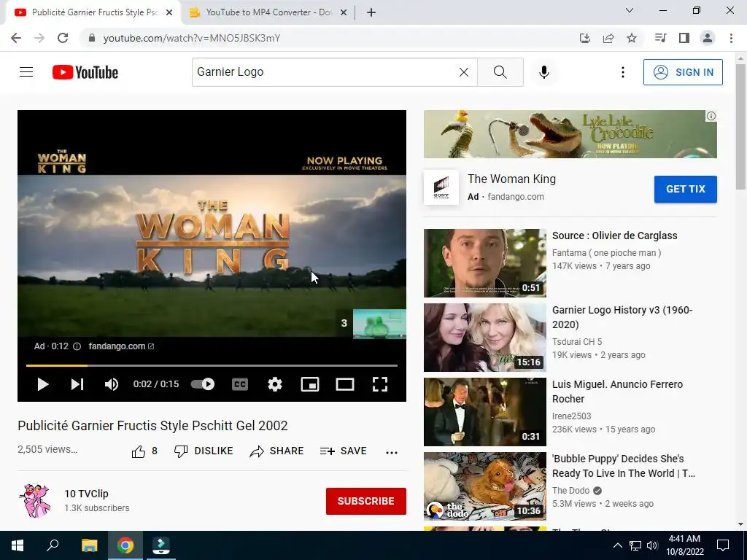Open YouTube settings three-dot menu
This screenshot has height=560, width=747.
click(x=623, y=72)
